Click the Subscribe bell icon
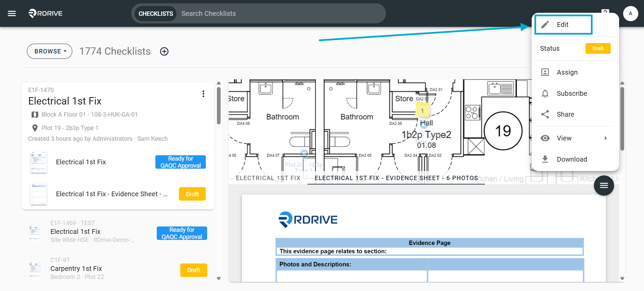Screen dimensions: 644x291 (545, 93)
